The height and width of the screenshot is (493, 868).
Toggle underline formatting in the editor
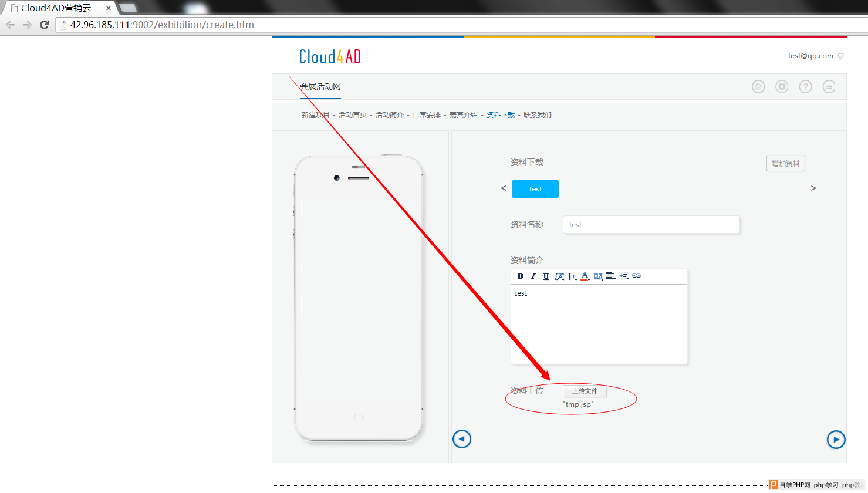click(x=546, y=276)
